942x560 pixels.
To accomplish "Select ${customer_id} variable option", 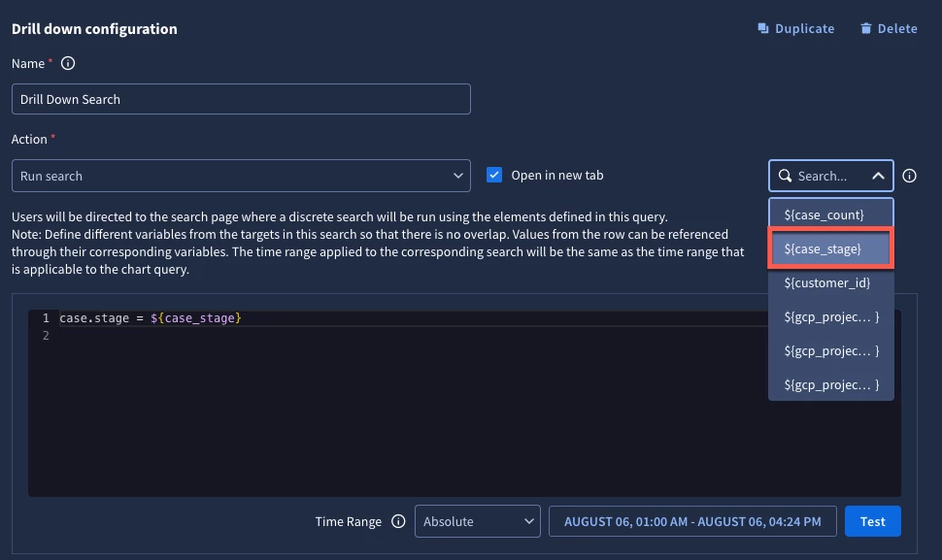I will [x=831, y=282].
